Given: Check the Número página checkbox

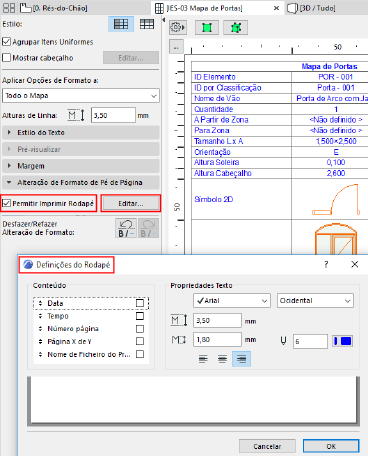Looking at the screenshot, I should 140,329.
